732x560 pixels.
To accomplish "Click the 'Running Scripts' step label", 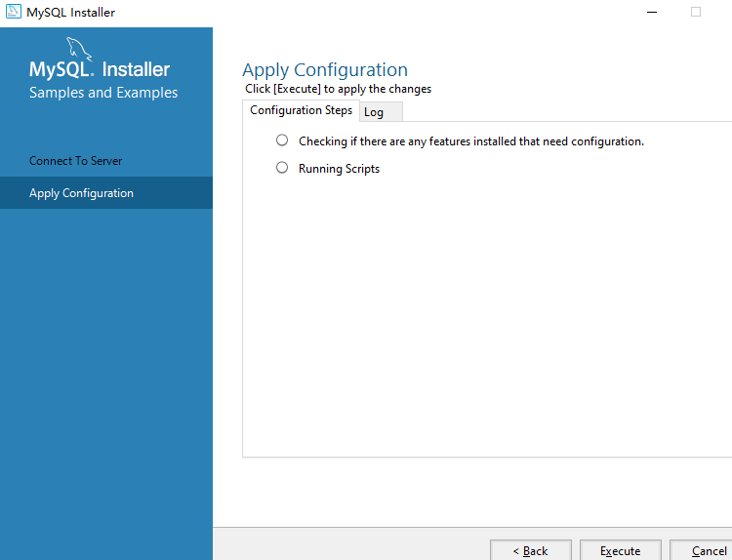I will click(339, 169).
